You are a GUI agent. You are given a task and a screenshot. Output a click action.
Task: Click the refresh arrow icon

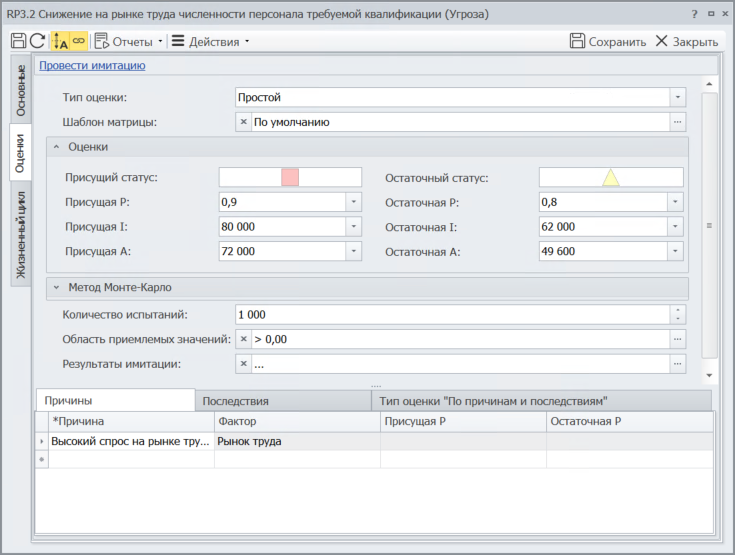[x=37, y=41]
